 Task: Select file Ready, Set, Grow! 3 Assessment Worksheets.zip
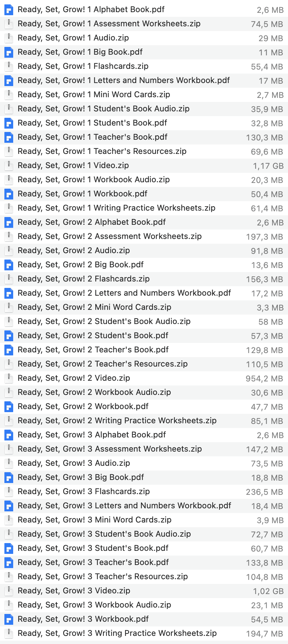point(144,449)
